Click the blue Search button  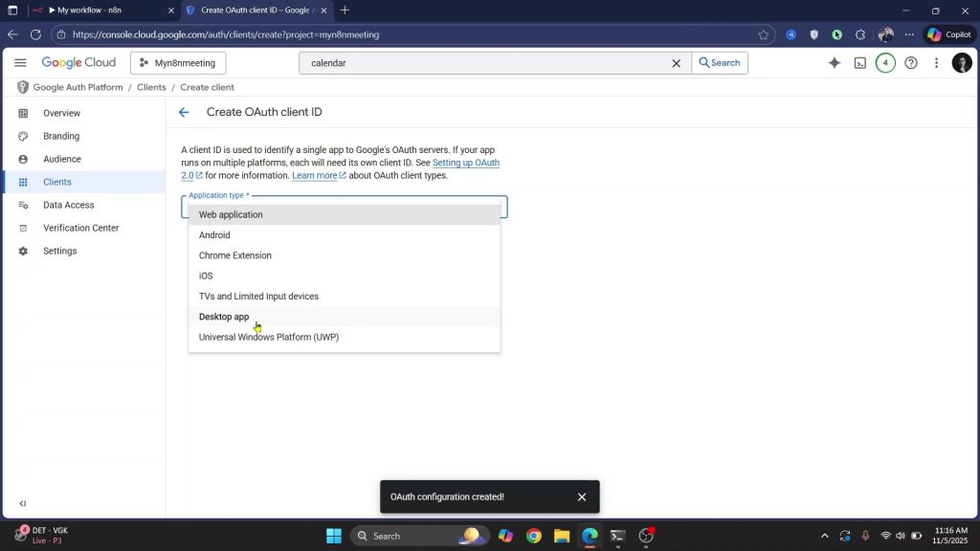(x=720, y=63)
